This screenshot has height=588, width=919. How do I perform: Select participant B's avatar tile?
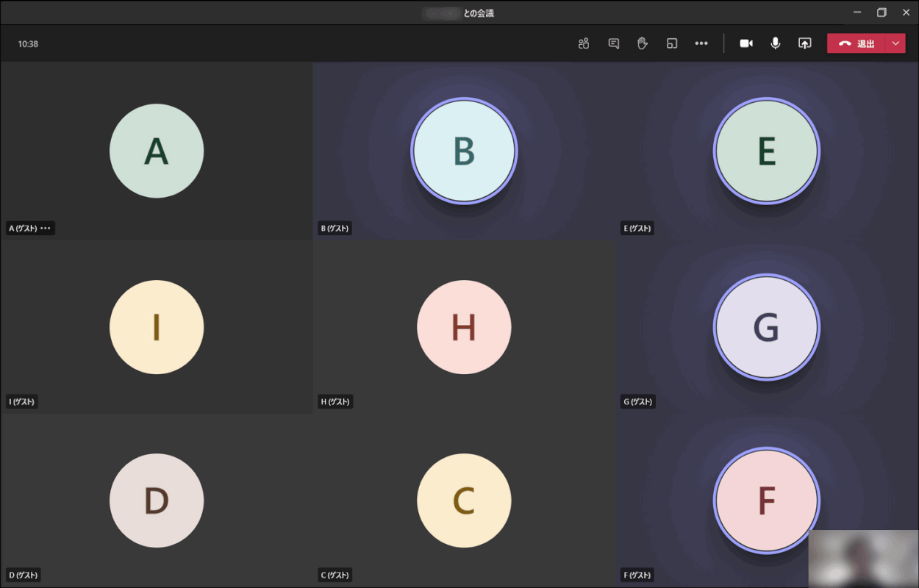click(x=464, y=151)
